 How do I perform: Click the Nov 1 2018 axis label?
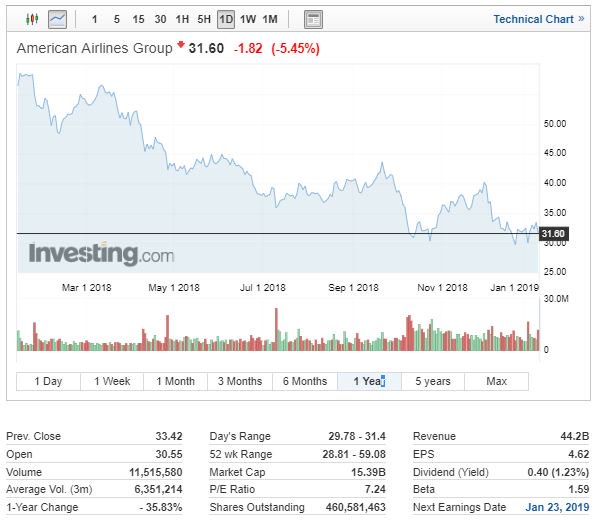pyautogui.click(x=442, y=288)
